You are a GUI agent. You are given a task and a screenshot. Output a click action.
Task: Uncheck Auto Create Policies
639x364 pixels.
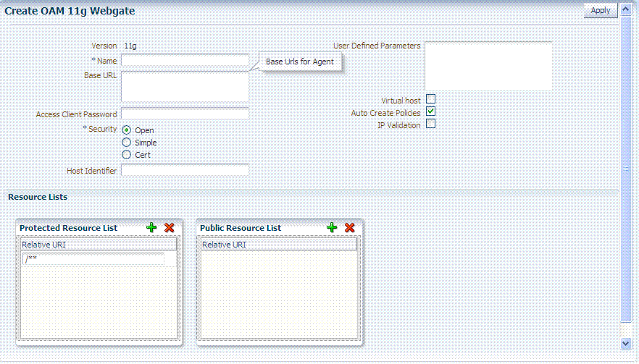431,111
